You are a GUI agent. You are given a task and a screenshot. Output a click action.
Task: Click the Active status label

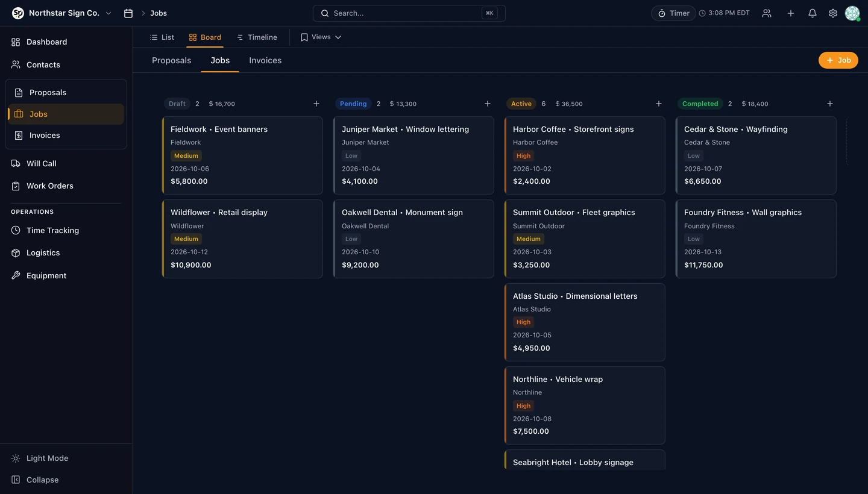[521, 104]
